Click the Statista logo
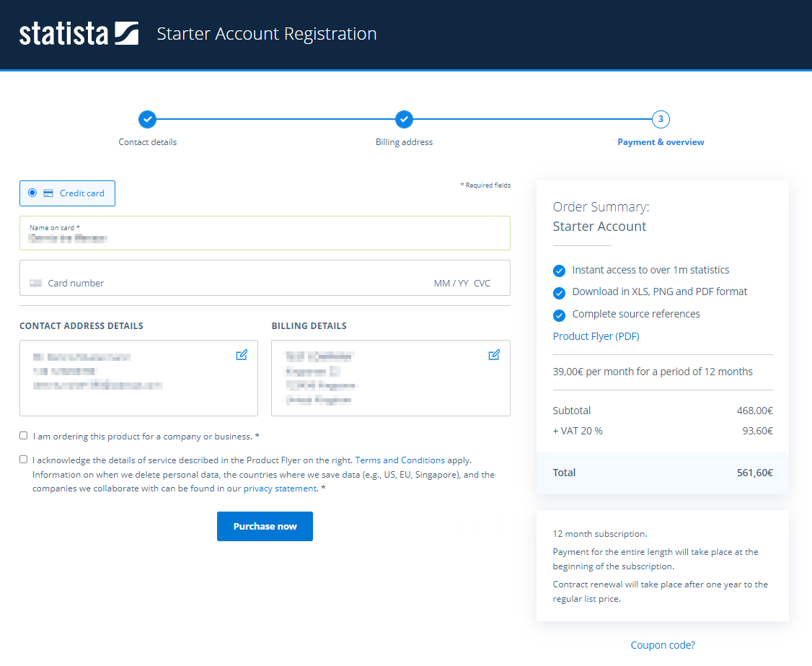The image size is (812, 666). tap(79, 34)
